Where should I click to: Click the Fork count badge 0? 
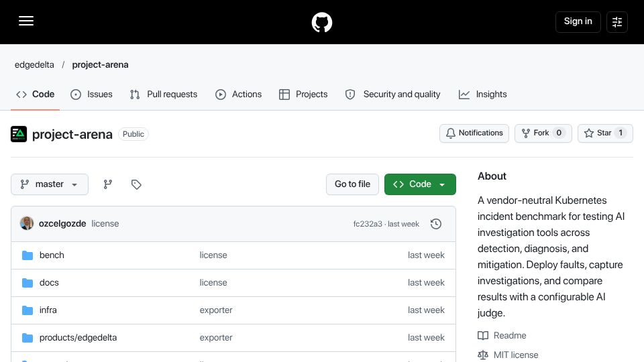click(559, 133)
